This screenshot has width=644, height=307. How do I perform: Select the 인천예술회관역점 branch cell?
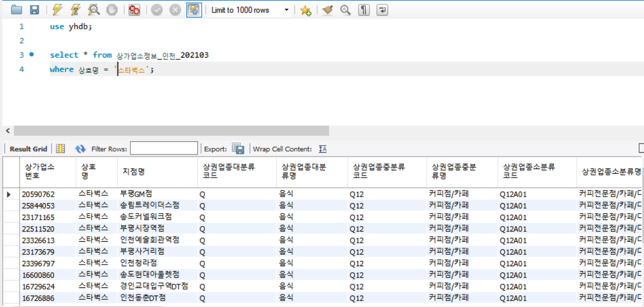157,240
